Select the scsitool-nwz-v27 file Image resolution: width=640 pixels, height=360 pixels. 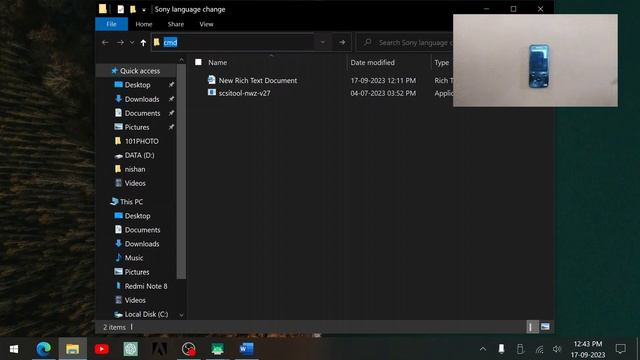pyautogui.click(x=244, y=93)
